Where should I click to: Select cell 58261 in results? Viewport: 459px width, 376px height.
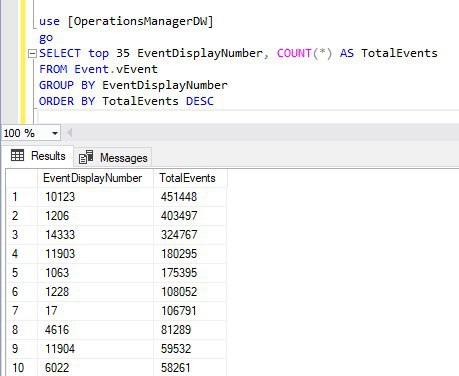pos(190,367)
